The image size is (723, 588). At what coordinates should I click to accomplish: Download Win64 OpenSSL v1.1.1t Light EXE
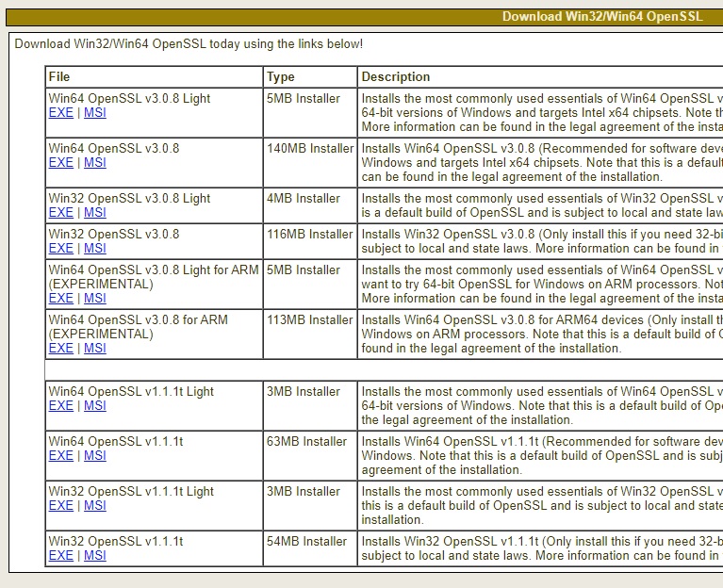click(60, 406)
